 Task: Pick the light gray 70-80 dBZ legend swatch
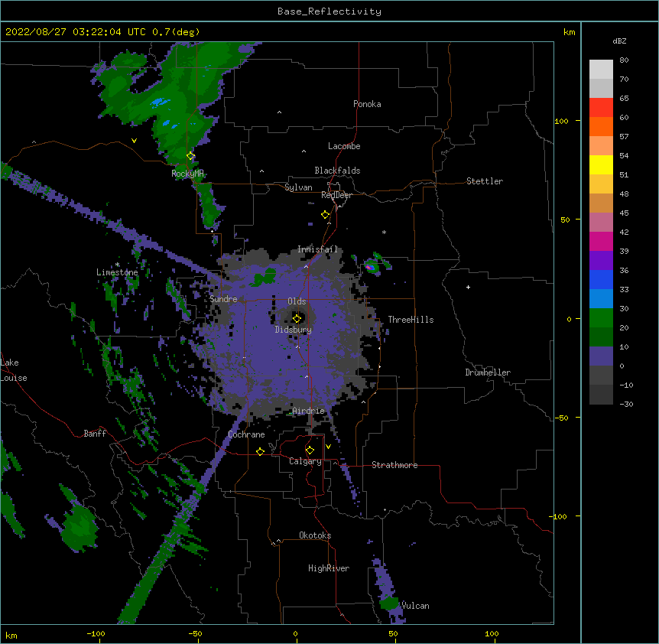click(x=601, y=70)
